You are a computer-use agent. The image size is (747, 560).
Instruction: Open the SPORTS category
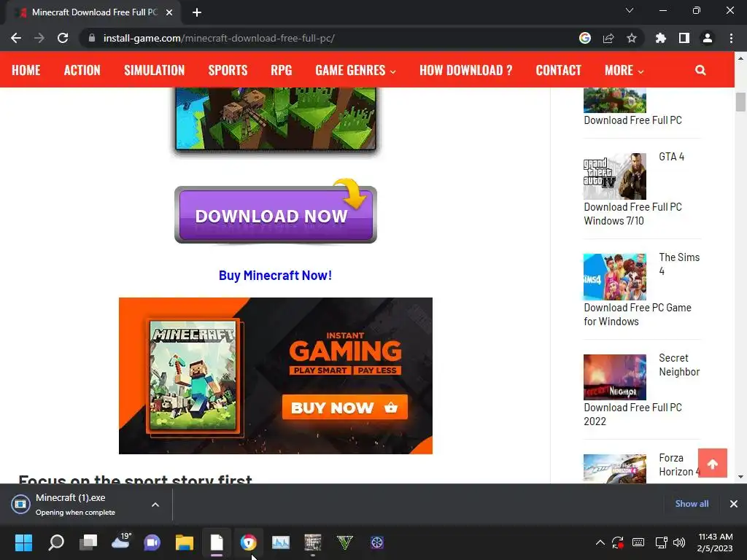pyautogui.click(x=228, y=70)
